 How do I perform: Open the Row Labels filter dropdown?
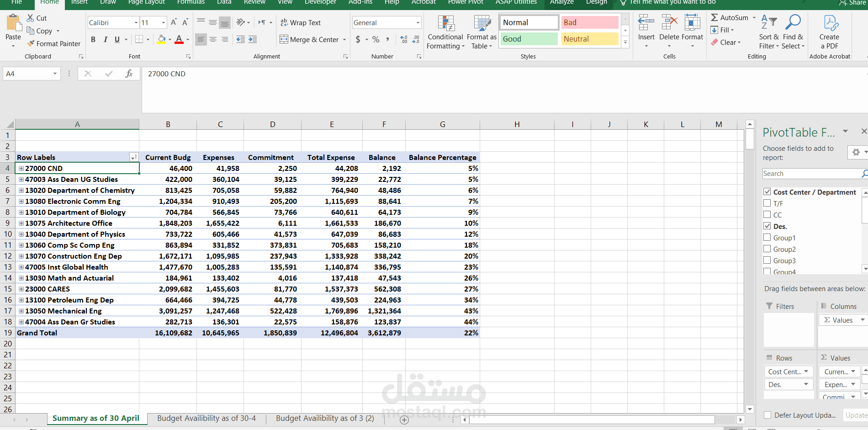[133, 157]
